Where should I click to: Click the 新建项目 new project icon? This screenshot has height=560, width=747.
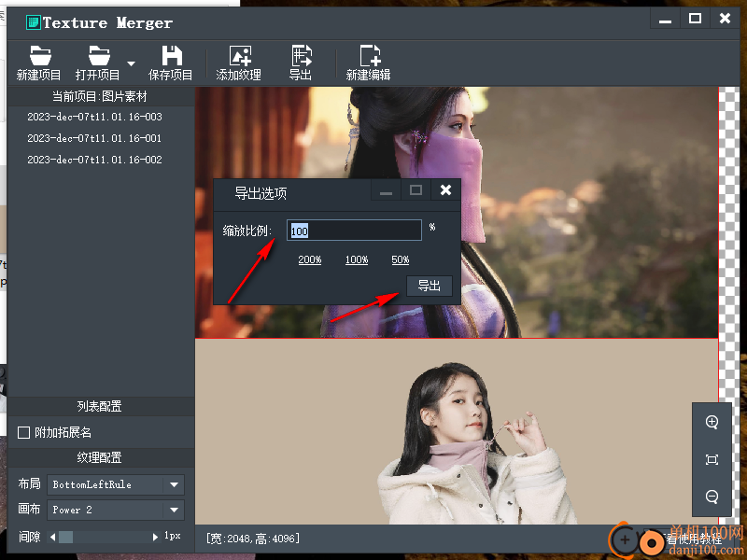[39, 56]
